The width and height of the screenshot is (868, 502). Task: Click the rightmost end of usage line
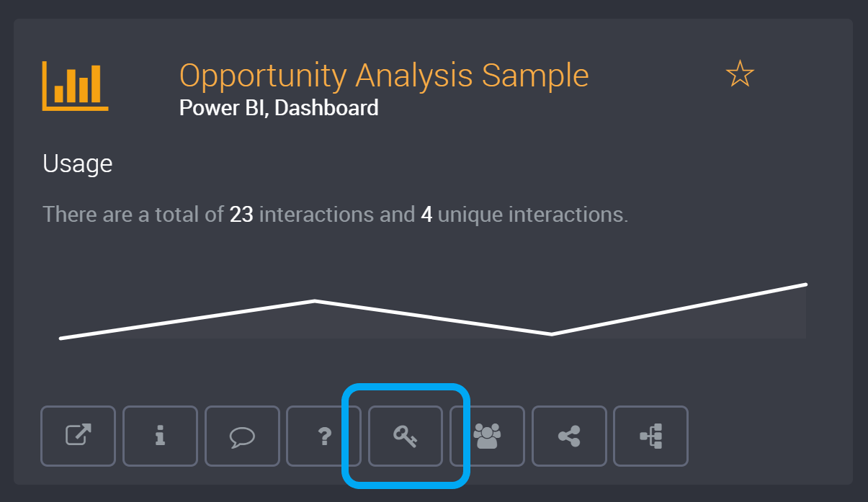point(805,284)
